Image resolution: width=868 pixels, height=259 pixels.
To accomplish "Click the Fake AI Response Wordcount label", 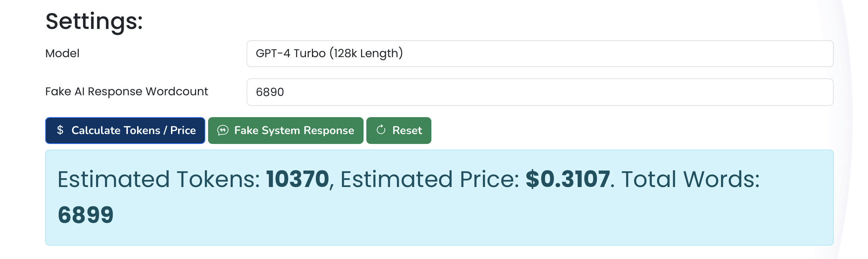I will (x=127, y=92).
